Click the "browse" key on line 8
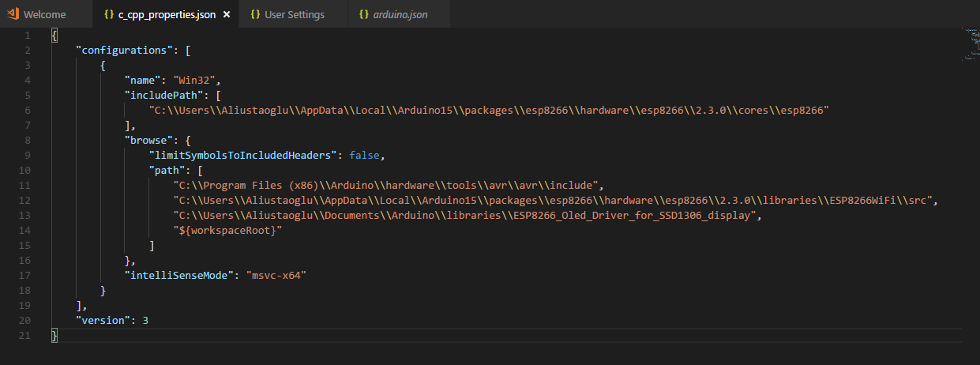Viewport: 980px width, 365px height. point(148,141)
